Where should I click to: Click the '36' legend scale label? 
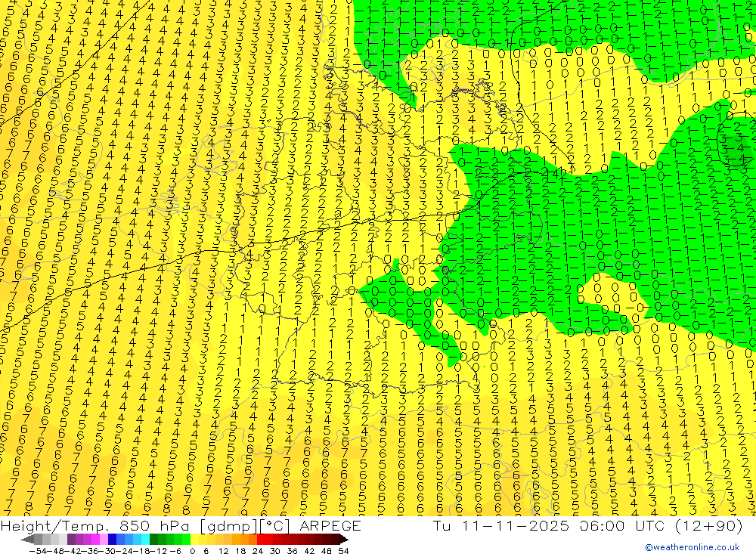(292, 551)
